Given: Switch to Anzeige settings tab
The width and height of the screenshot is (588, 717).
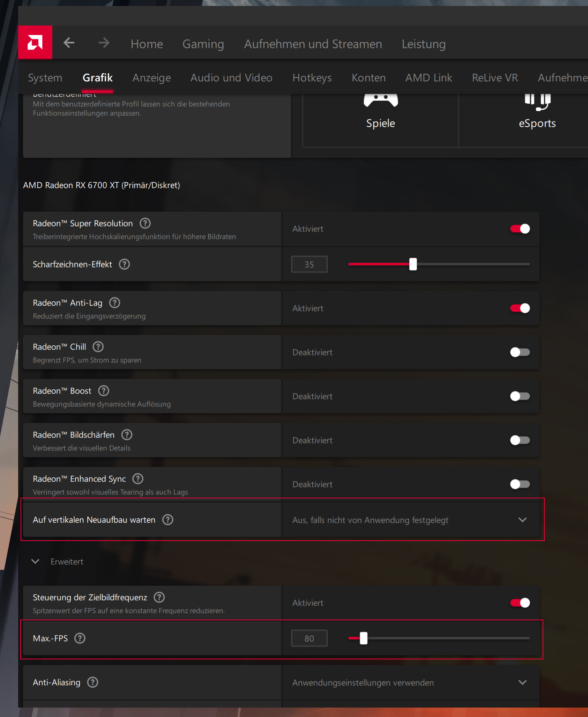Looking at the screenshot, I should click(x=151, y=78).
